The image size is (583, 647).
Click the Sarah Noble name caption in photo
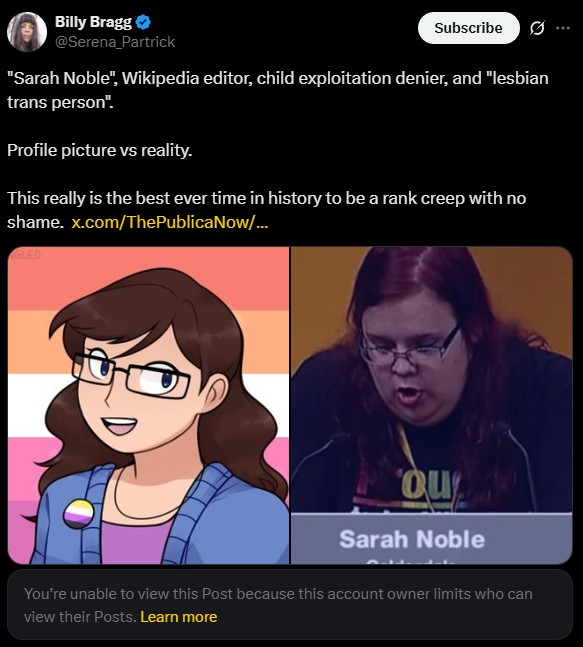[x=412, y=539]
